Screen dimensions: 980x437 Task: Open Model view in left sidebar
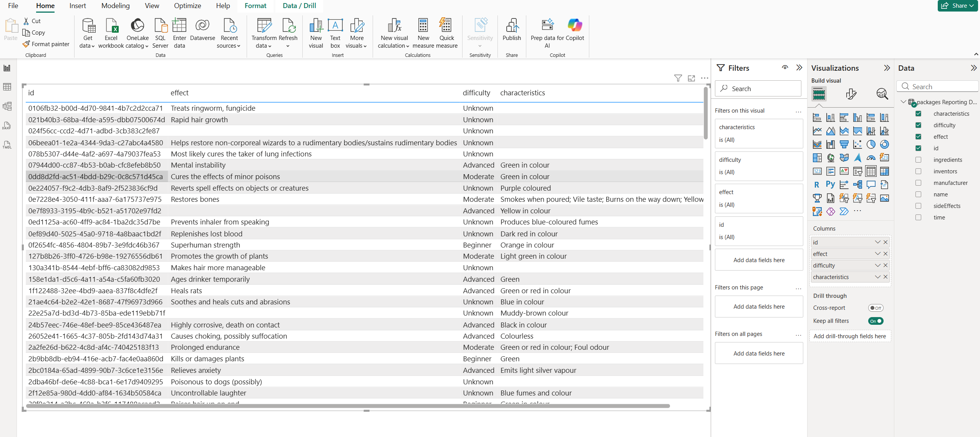coord(7,106)
